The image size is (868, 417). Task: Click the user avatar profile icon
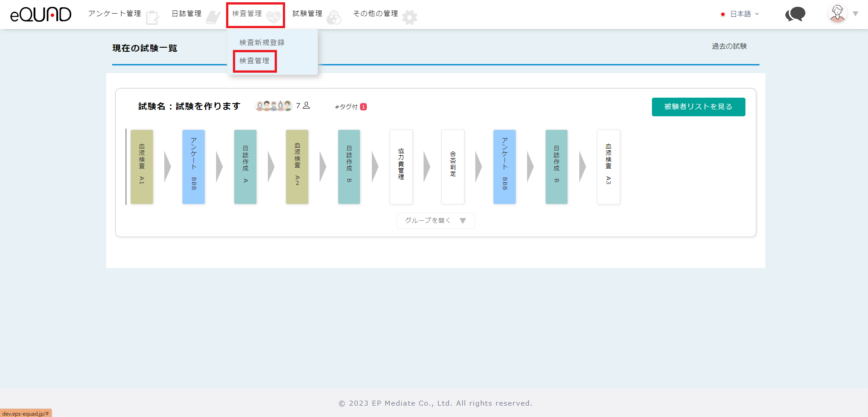pos(837,14)
